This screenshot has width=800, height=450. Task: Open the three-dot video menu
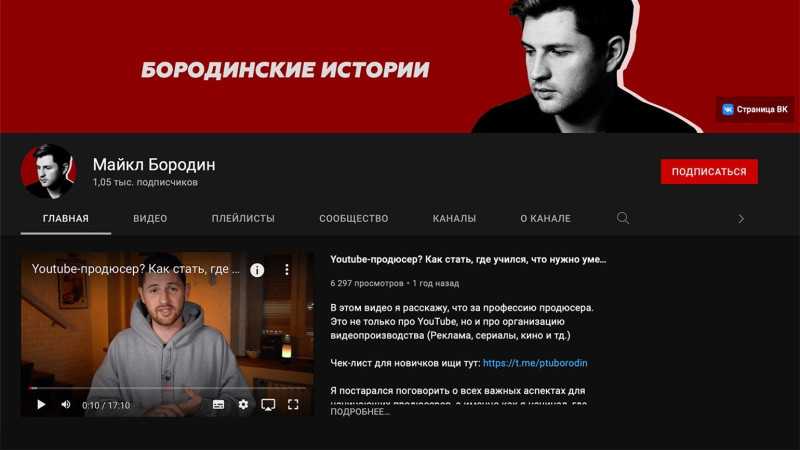[287, 270]
